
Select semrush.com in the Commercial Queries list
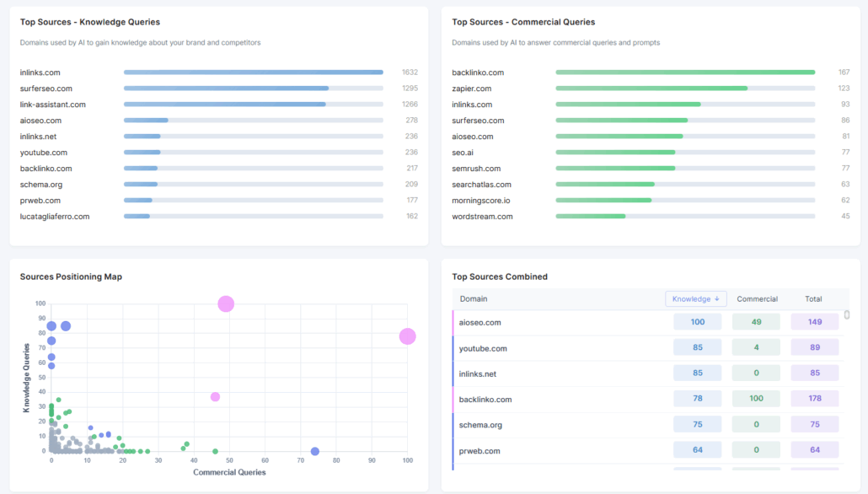476,169
